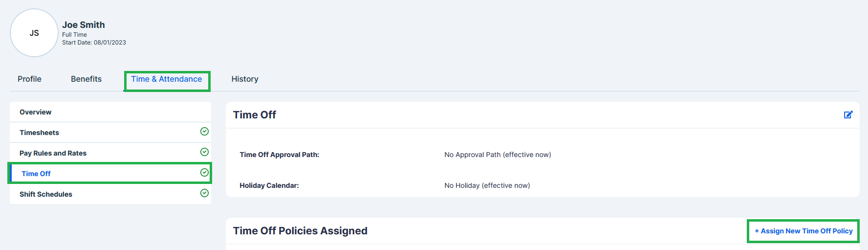Open the Profile tab

pos(29,79)
